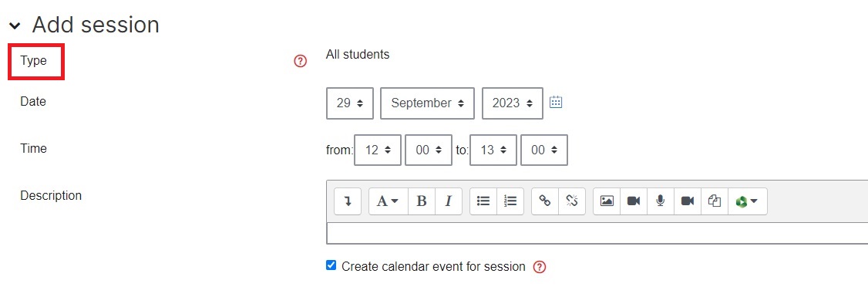Screen dimensions: 868x287
Task: Uncheck Create calendar event for session
Action: pyautogui.click(x=331, y=265)
